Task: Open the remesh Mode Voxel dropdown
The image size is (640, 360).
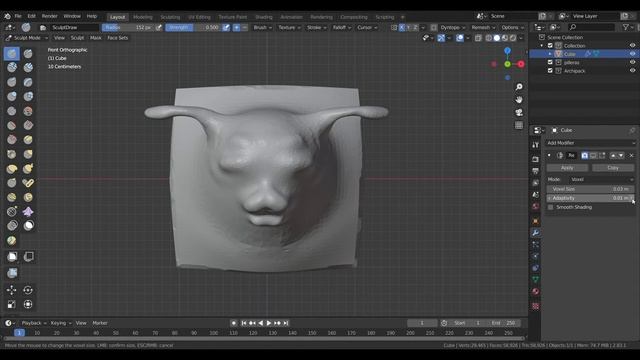Action: (x=601, y=179)
